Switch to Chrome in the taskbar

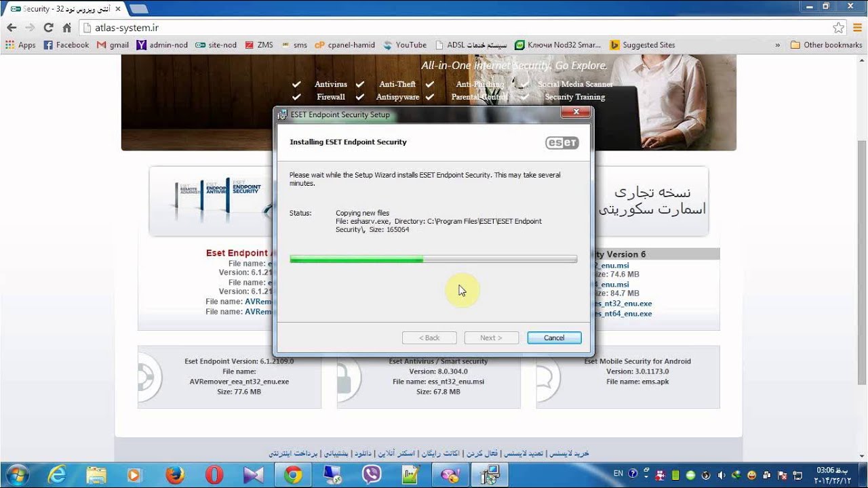tap(293, 475)
